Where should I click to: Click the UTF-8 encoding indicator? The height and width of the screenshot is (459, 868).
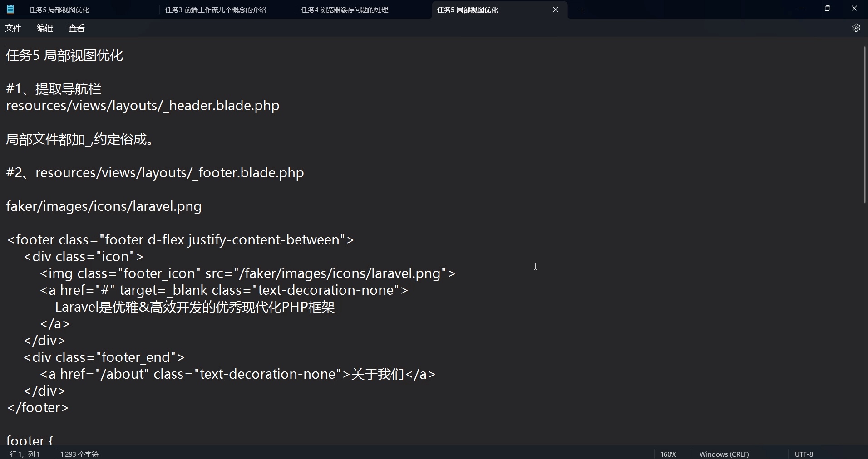804,454
